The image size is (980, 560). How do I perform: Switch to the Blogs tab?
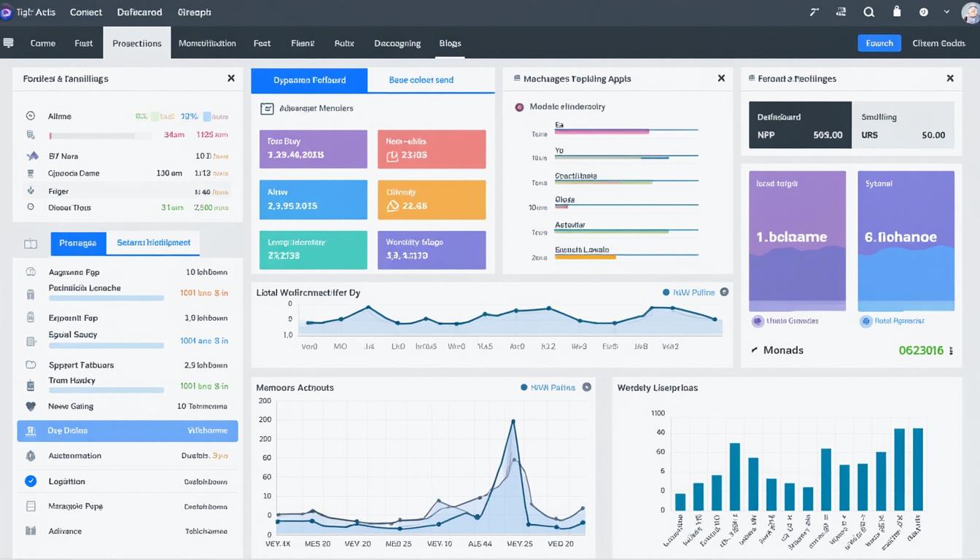(x=450, y=43)
